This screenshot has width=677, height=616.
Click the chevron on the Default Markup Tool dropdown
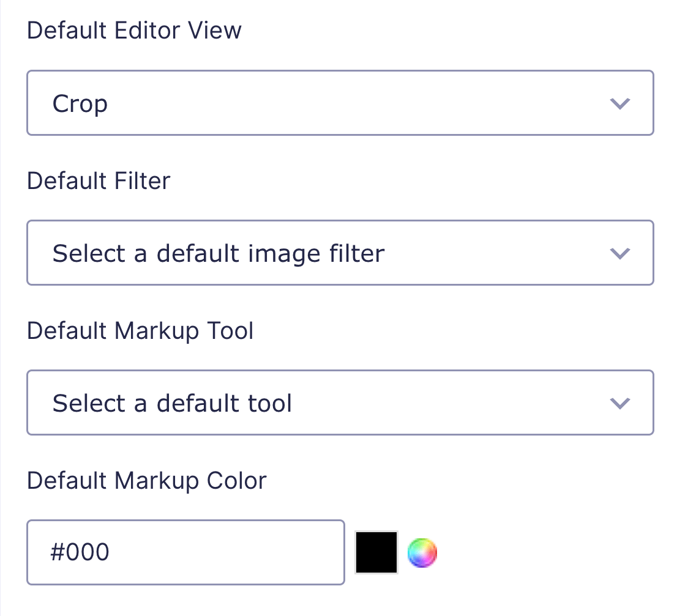coord(620,403)
